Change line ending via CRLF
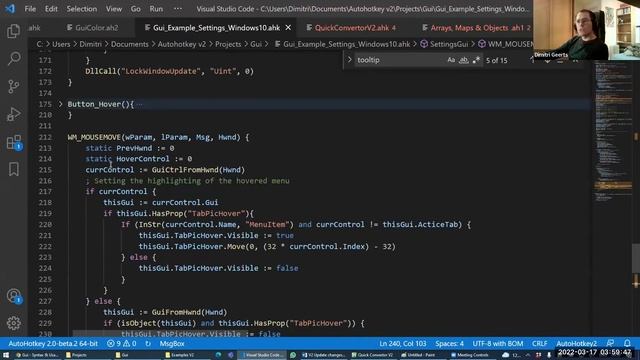This screenshot has width=640, height=360. pos(540,344)
